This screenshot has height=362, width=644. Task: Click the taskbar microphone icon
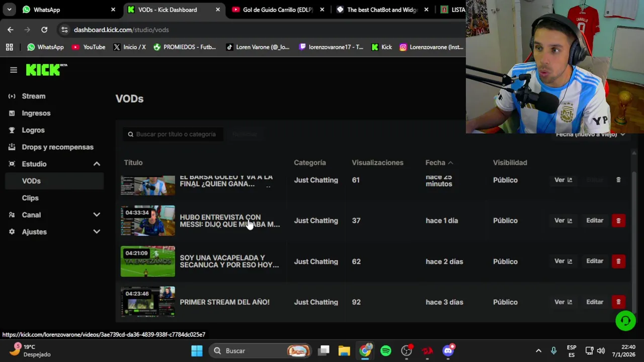point(553,350)
